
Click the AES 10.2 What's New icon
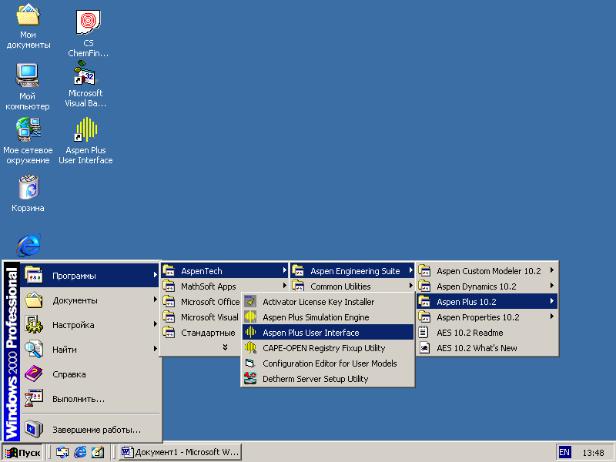[424, 348]
